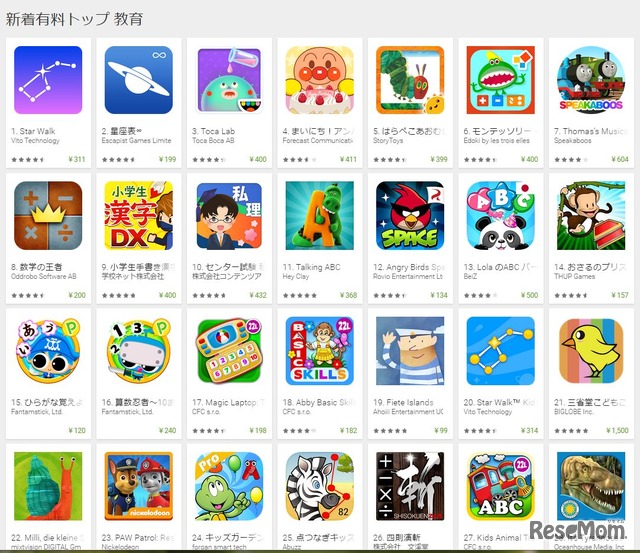The height and width of the screenshot is (553, 640).
Task: Click the Toca Lab ¥400 price
Action: pos(258,159)
